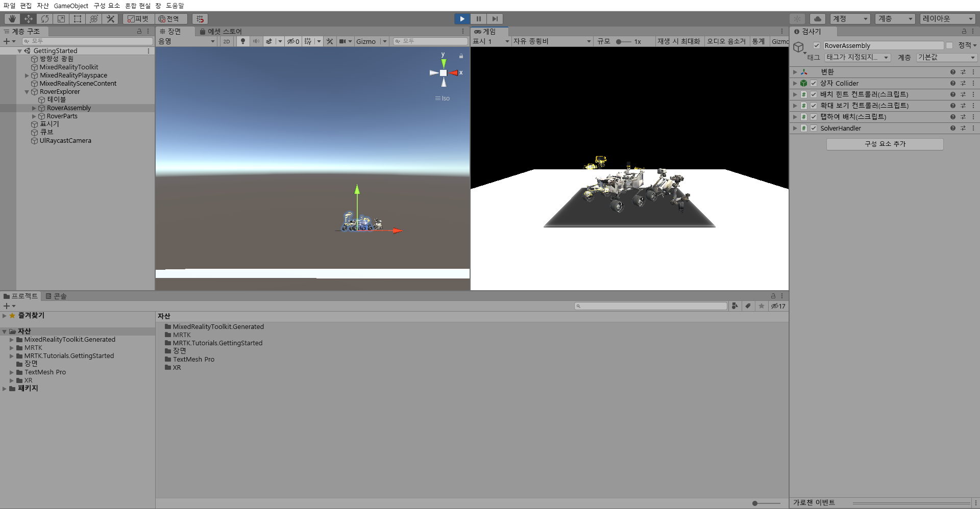Toggle scene lighting bulb icon
980x509 pixels.
click(x=243, y=41)
